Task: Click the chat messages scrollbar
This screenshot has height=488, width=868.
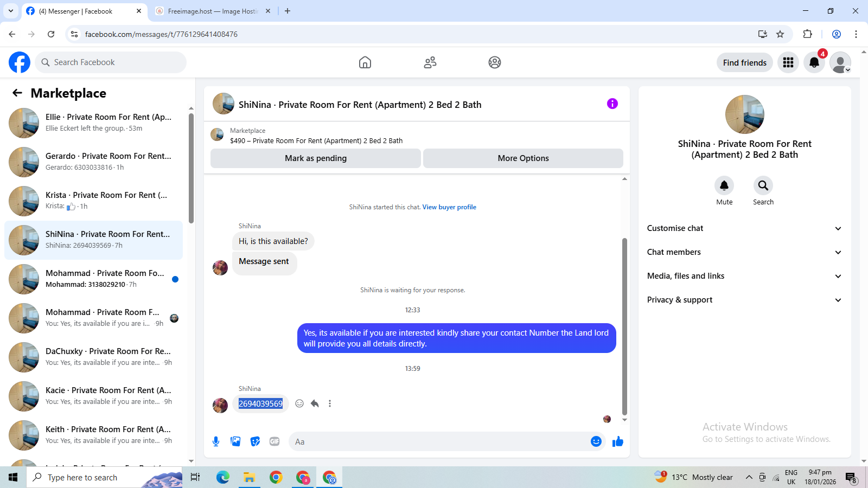Action: (624, 325)
